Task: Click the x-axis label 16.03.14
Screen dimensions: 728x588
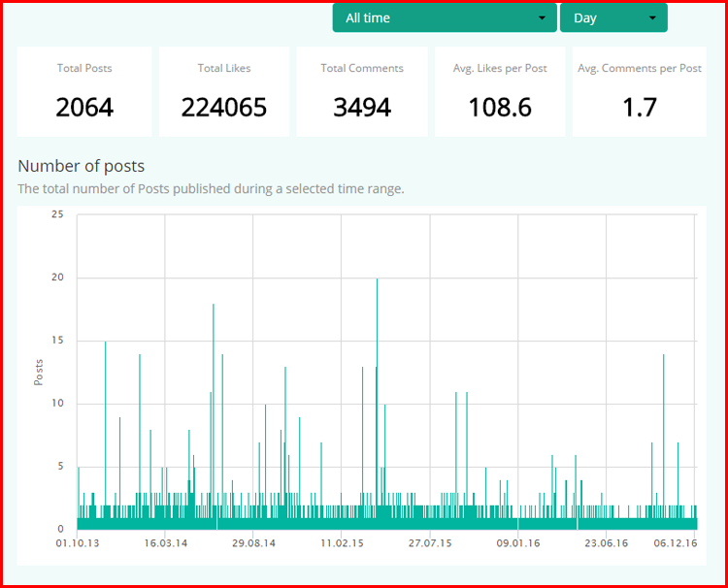Action: point(165,543)
